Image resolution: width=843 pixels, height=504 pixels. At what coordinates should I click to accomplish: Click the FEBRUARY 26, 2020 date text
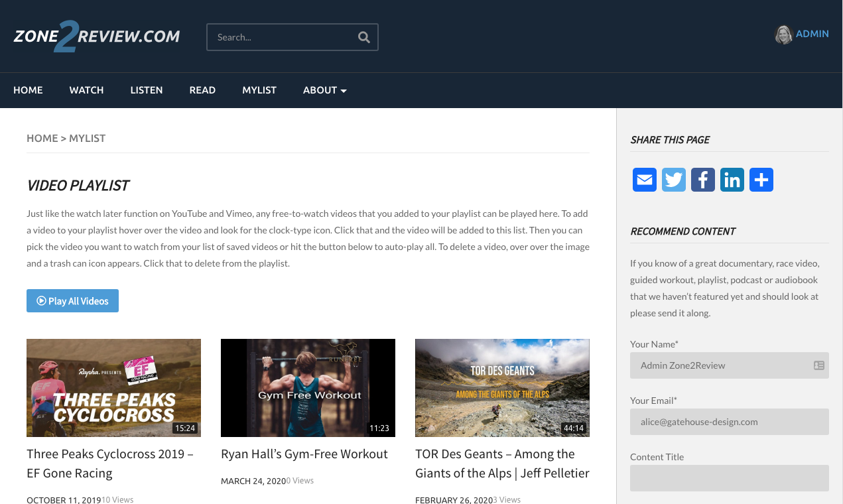click(x=454, y=500)
